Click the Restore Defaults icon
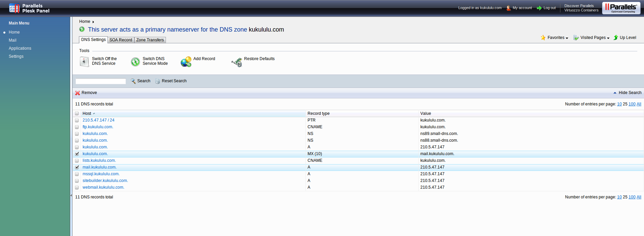Viewport: 644px width, 236px height. coord(237,62)
